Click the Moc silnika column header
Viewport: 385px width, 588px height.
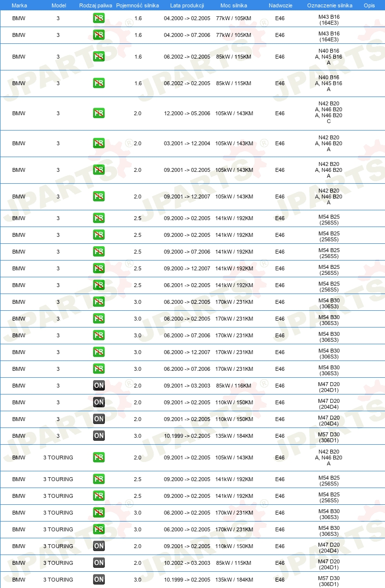(233, 5)
